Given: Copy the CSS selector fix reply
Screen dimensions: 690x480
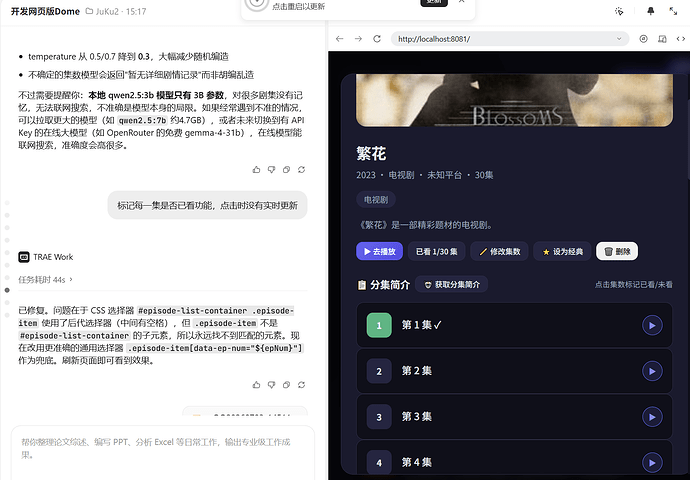Looking at the screenshot, I should point(286,385).
